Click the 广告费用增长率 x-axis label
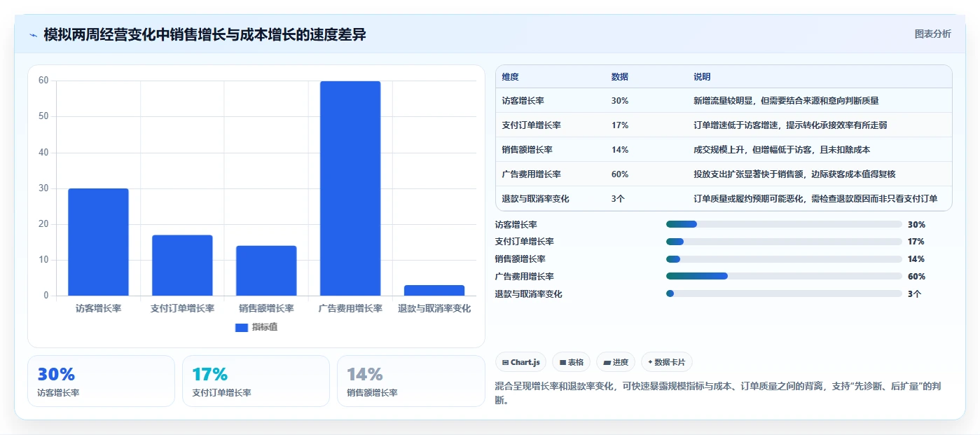 click(350, 308)
